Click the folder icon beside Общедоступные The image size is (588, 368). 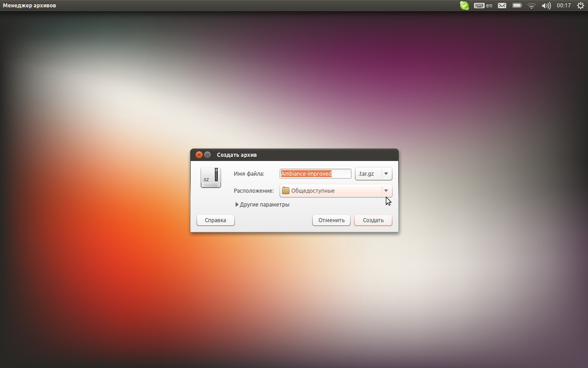[286, 190]
